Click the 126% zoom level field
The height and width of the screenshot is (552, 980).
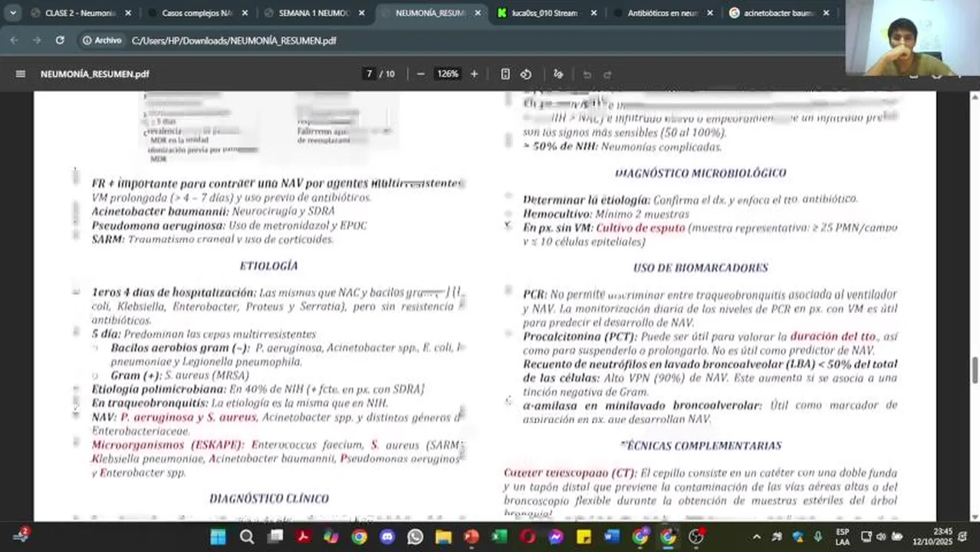tap(448, 74)
